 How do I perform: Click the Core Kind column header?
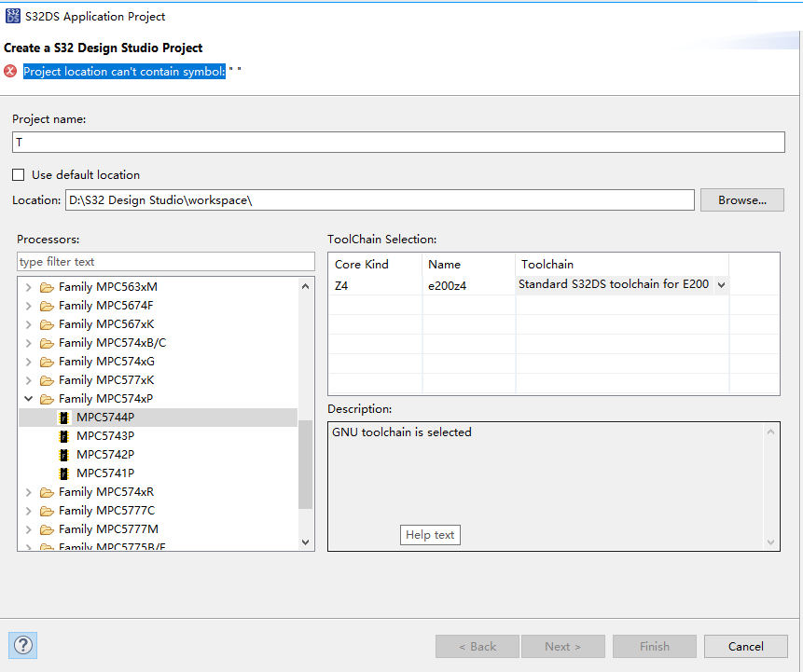click(375, 265)
